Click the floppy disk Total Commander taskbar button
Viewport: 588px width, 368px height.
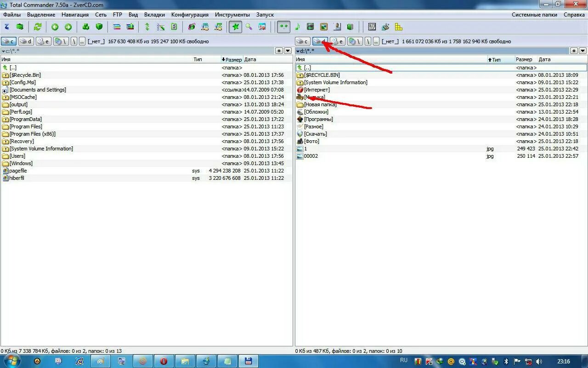point(248,361)
